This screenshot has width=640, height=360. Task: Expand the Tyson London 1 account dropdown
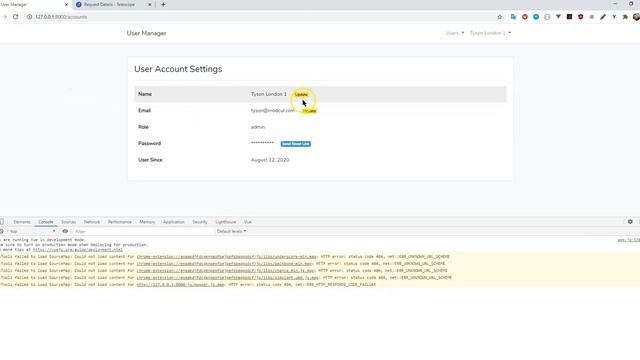click(490, 33)
